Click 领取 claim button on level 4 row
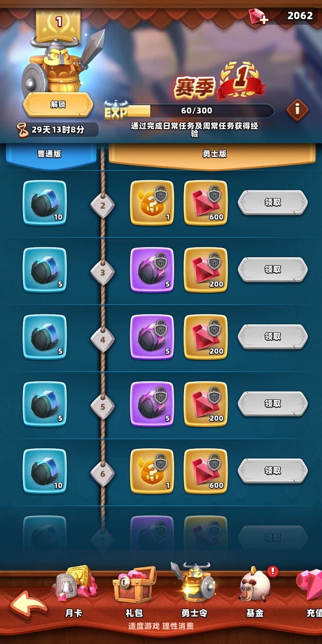Screen dimensions: 322x644 273,336
